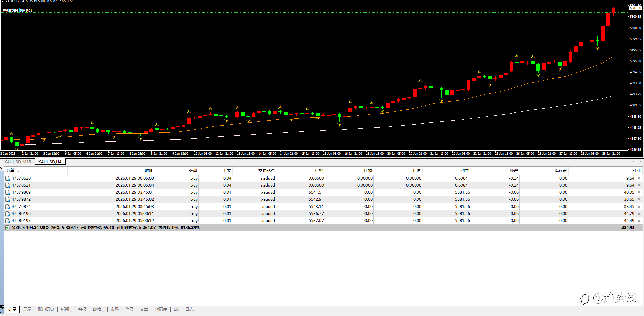Click the order icon for ticket 47578621

coord(8,185)
